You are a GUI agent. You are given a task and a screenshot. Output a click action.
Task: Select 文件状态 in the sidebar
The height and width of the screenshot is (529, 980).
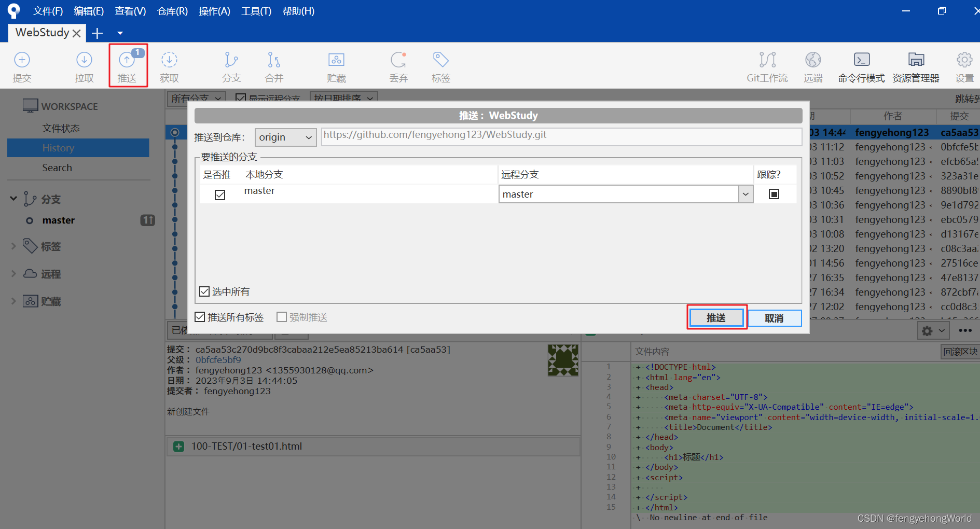click(x=61, y=128)
